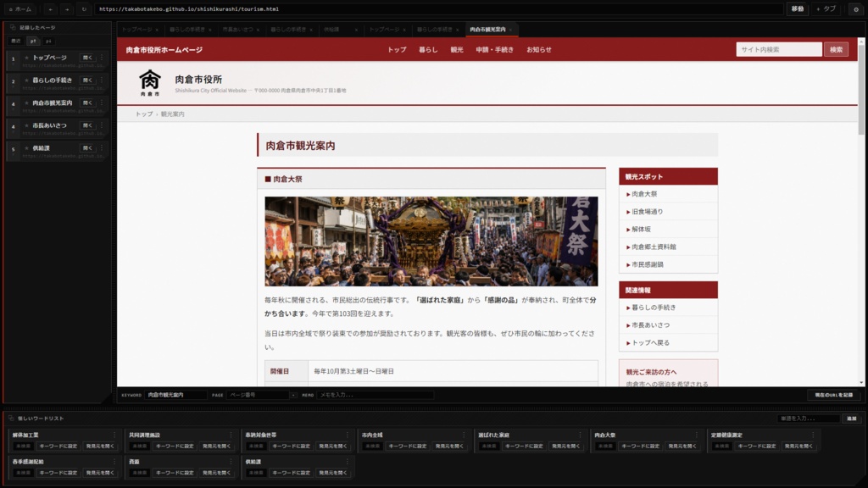Click the three-dot menu on 肉倉大祭 word card
The image size is (868, 488).
point(697,435)
